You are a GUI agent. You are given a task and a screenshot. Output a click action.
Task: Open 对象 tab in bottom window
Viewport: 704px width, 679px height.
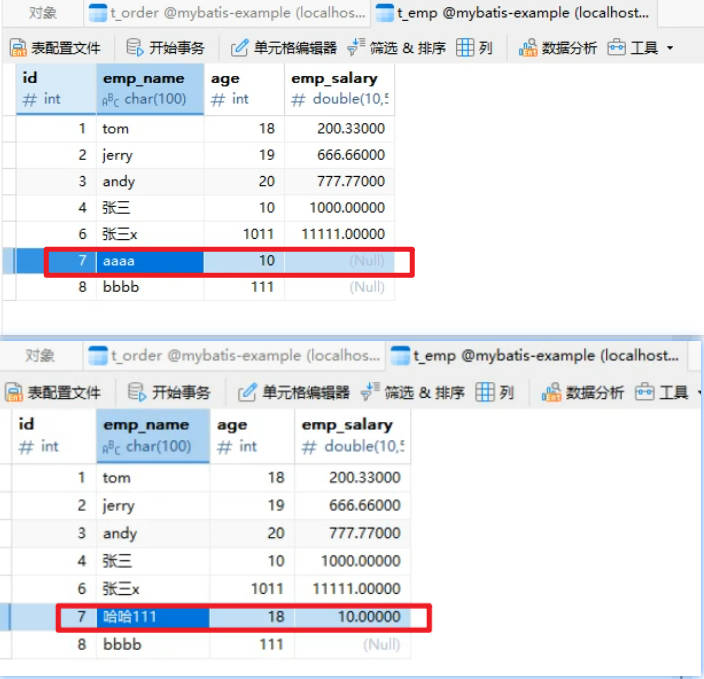click(x=40, y=356)
